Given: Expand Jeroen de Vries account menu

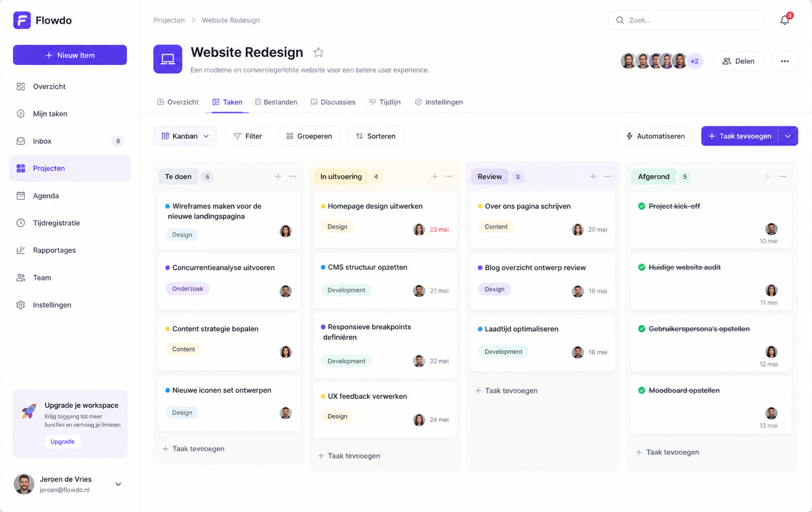Looking at the screenshot, I should [x=118, y=484].
